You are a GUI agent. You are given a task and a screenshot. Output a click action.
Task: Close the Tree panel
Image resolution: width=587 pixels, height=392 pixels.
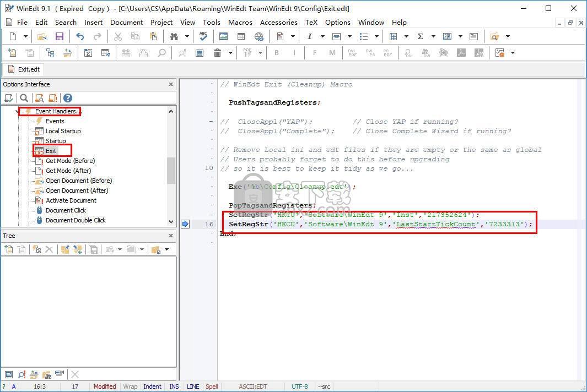tap(171, 236)
